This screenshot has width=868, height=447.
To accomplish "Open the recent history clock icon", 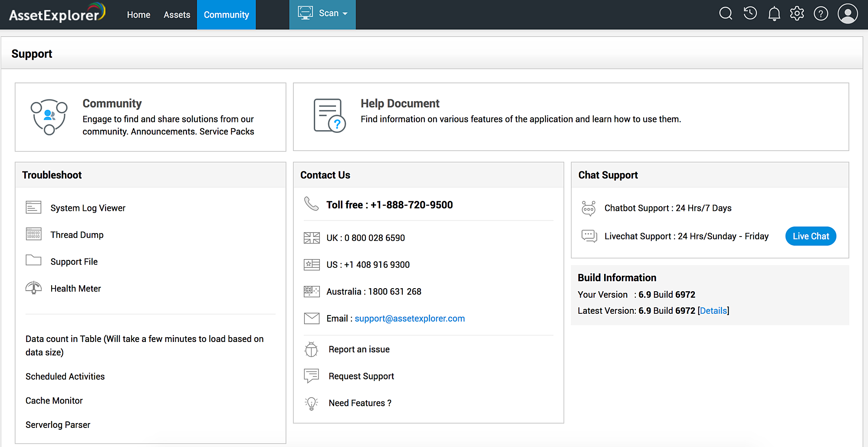I will pyautogui.click(x=750, y=14).
